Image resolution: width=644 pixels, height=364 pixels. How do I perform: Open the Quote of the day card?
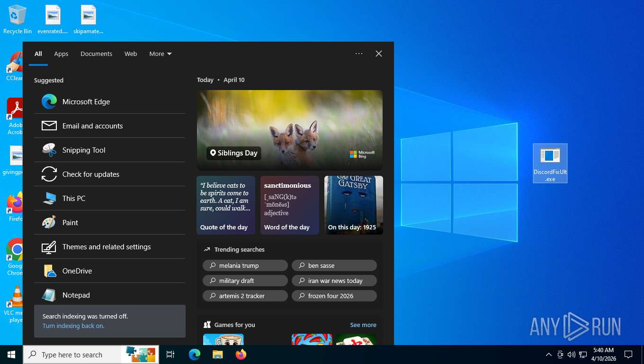tap(226, 205)
